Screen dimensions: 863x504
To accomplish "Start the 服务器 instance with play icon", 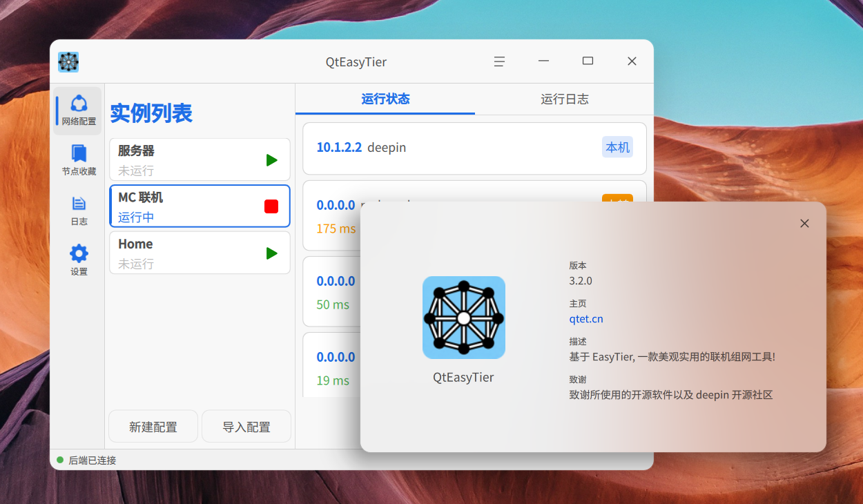I will (272, 160).
